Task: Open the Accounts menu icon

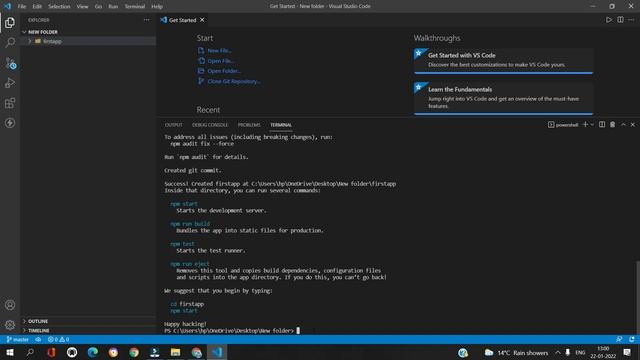Action: point(10,305)
